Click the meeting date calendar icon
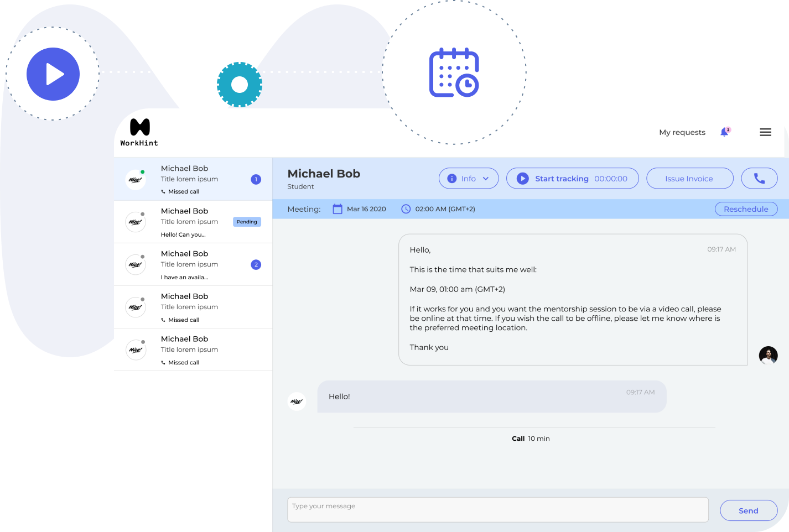Viewport: 789px width, 532px height. click(338, 209)
